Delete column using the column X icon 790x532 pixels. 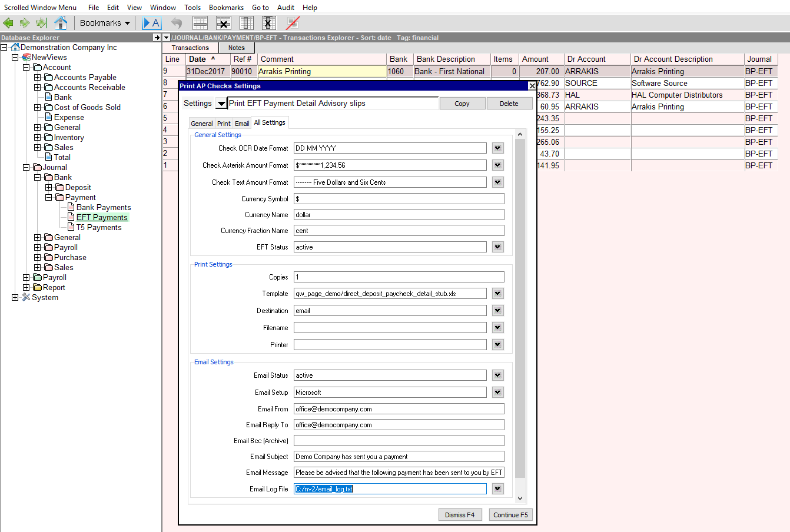[269, 23]
